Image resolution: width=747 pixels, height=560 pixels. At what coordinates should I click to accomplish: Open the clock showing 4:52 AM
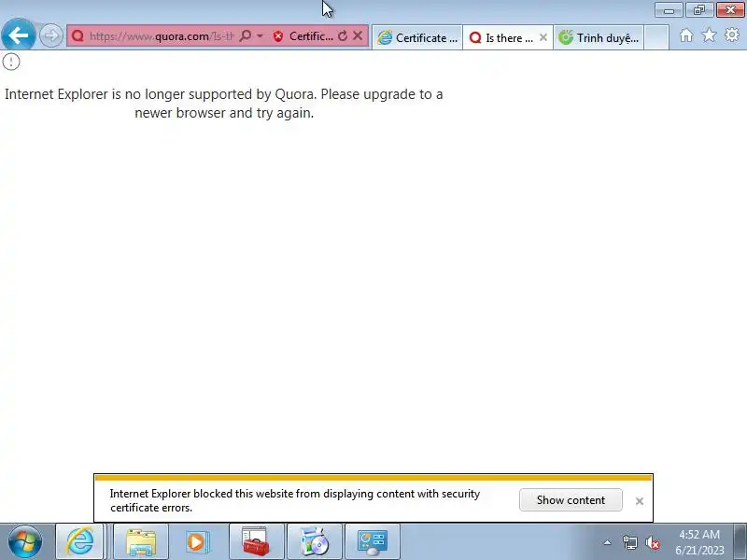pos(699,542)
